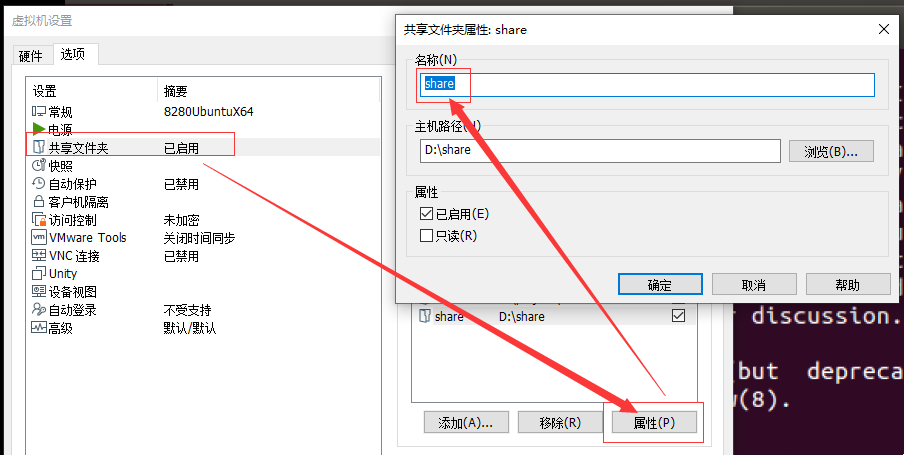
Task: Select the 自动保护 settings row
Action: tap(205, 184)
